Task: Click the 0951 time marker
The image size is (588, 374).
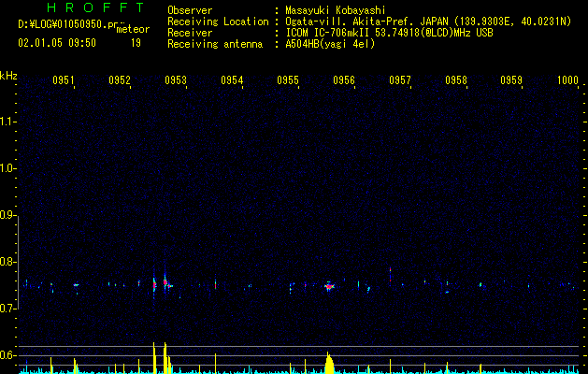Action: pos(64,79)
